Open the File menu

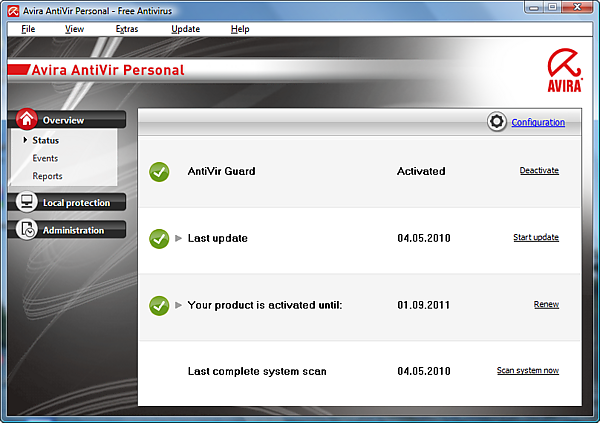(x=27, y=29)
